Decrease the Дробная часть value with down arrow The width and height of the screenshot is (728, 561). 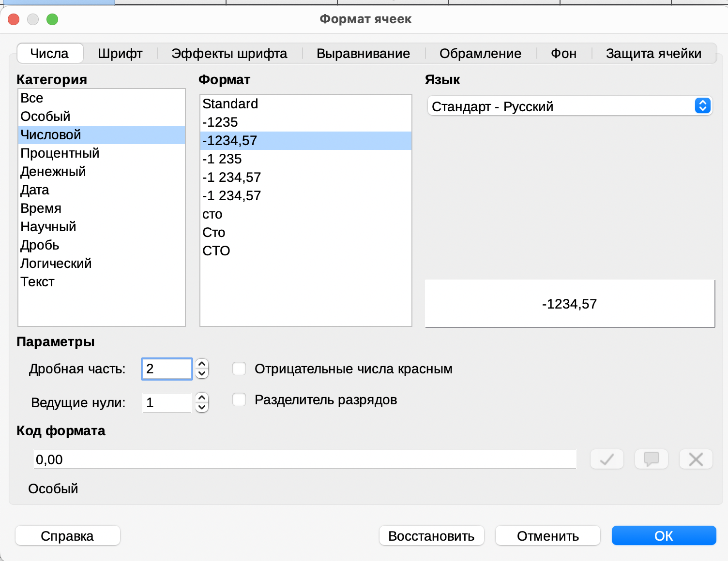[202, 374]
